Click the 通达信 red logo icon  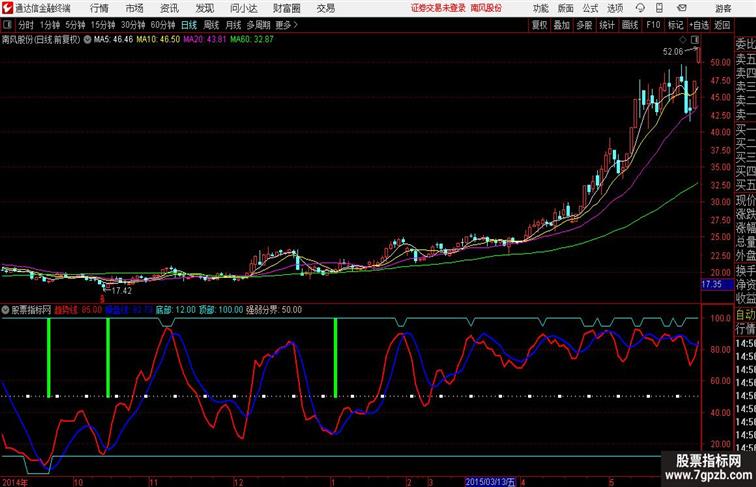(7, 8)
